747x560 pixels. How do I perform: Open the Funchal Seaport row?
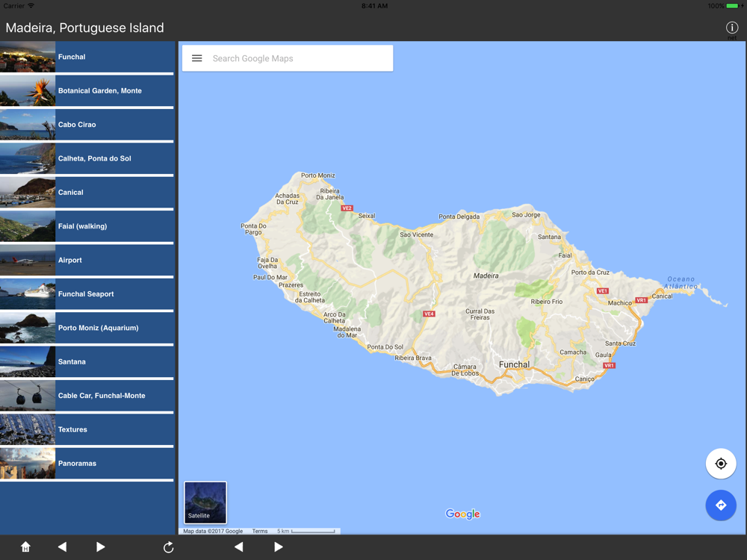[87, 293]
